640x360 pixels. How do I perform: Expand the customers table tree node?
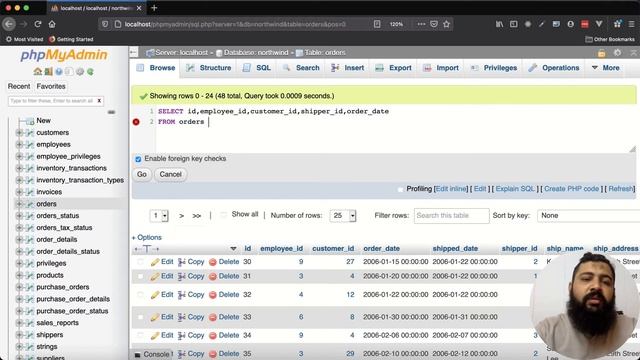[19, 133]
